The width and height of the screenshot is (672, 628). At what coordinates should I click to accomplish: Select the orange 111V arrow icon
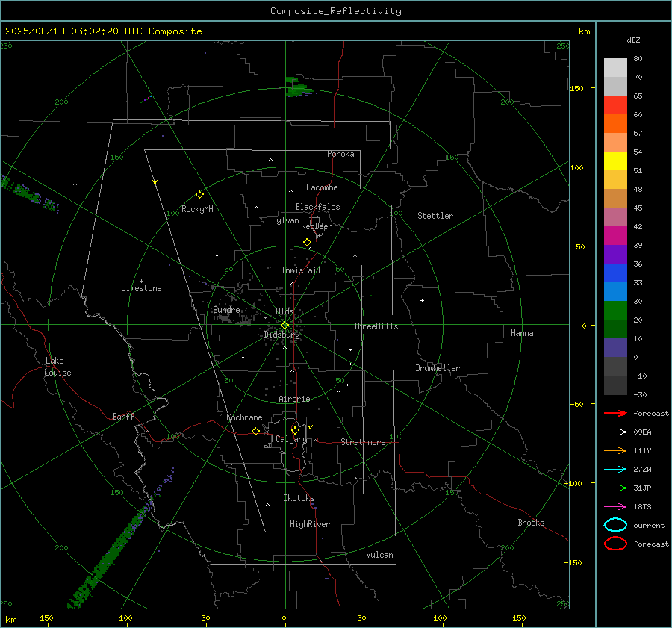click(615, 450)
